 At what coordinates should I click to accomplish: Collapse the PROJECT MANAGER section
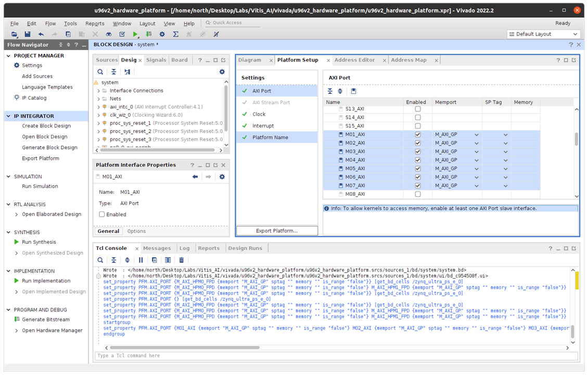click(x=9, y=56)
